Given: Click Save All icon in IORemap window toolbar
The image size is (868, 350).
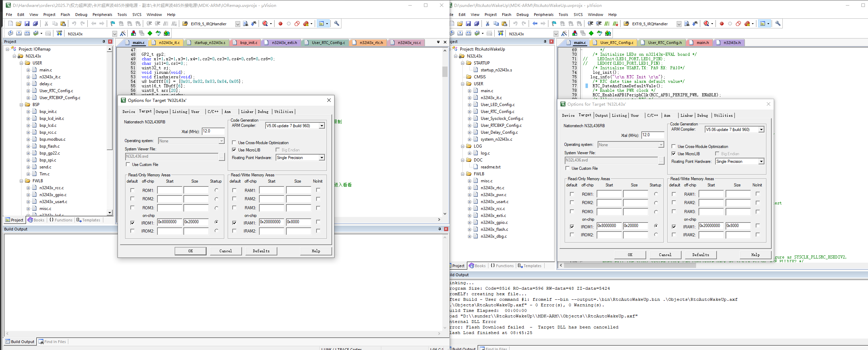Looking at the screenshot, I should coord(35,24).
